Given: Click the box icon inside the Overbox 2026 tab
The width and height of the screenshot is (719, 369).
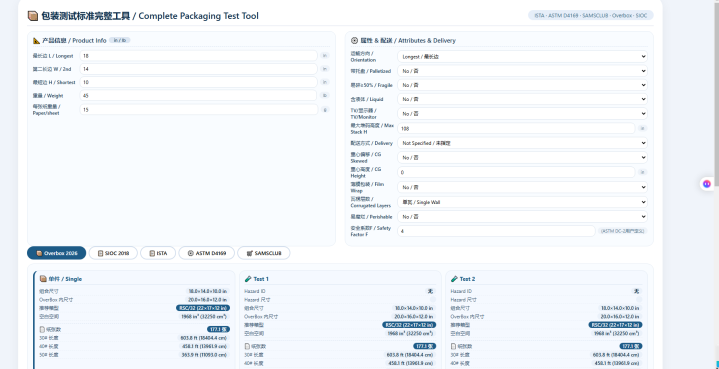Looking at the screenshot, I should coord(39,253).
